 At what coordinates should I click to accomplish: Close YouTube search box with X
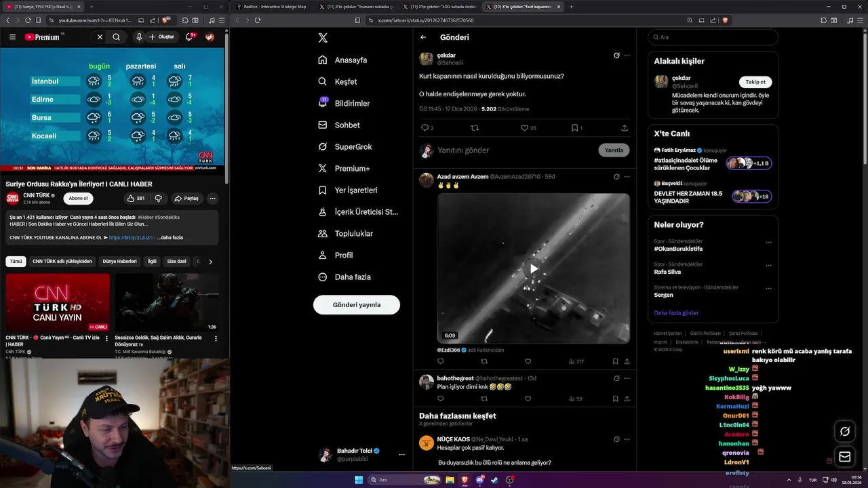pos(100,37)
